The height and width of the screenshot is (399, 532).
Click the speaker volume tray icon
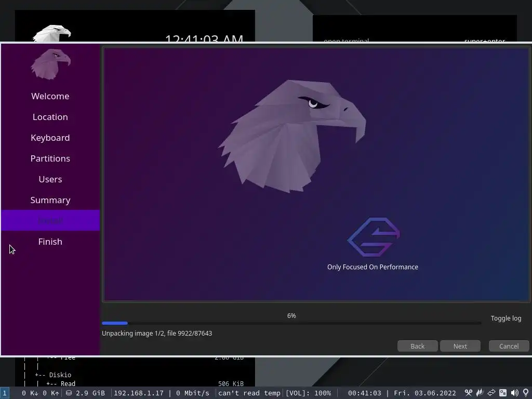point(514,393)
